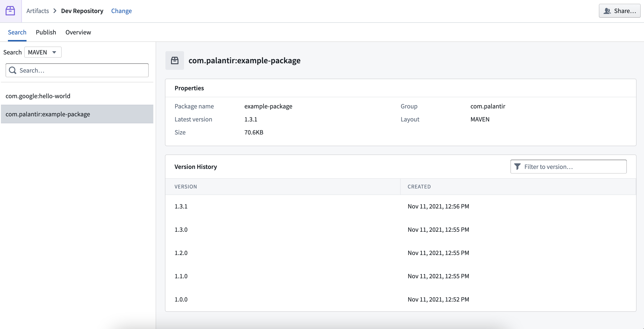Click the Share... button
This screenshot has height=329, width=644.
pos(620,11)
